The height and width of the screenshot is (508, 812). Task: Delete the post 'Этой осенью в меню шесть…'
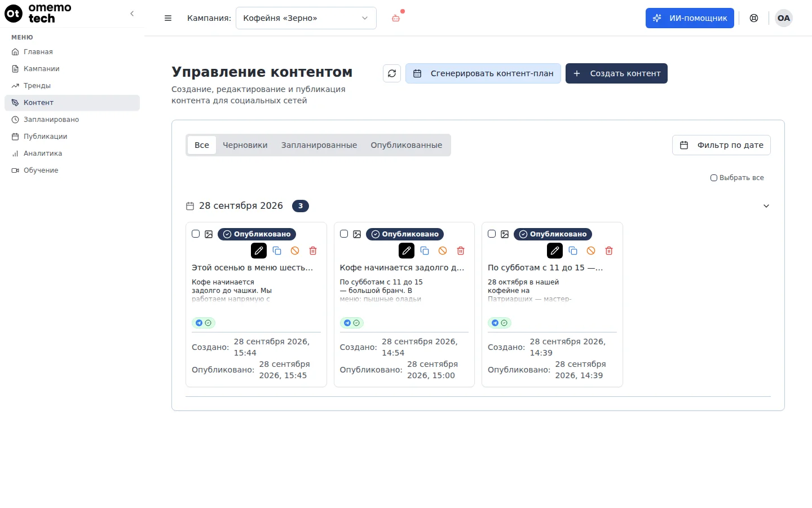pyautogui.click(x=313, y=251)
